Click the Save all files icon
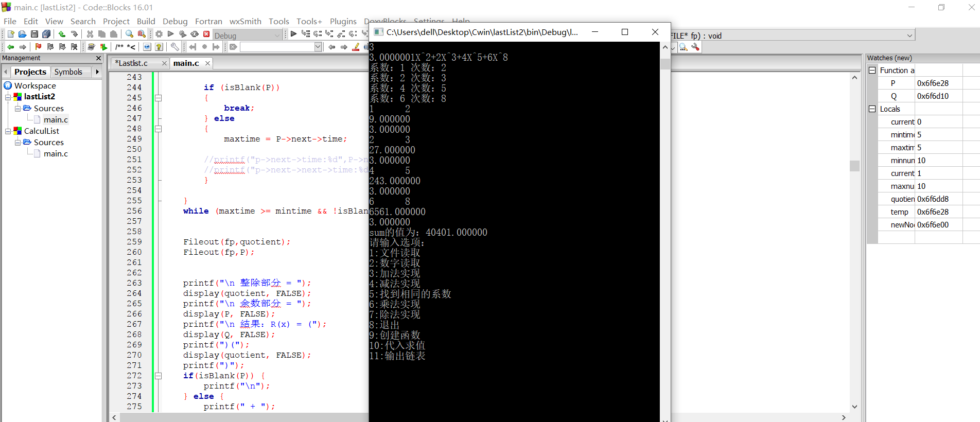 click(46, 34)
